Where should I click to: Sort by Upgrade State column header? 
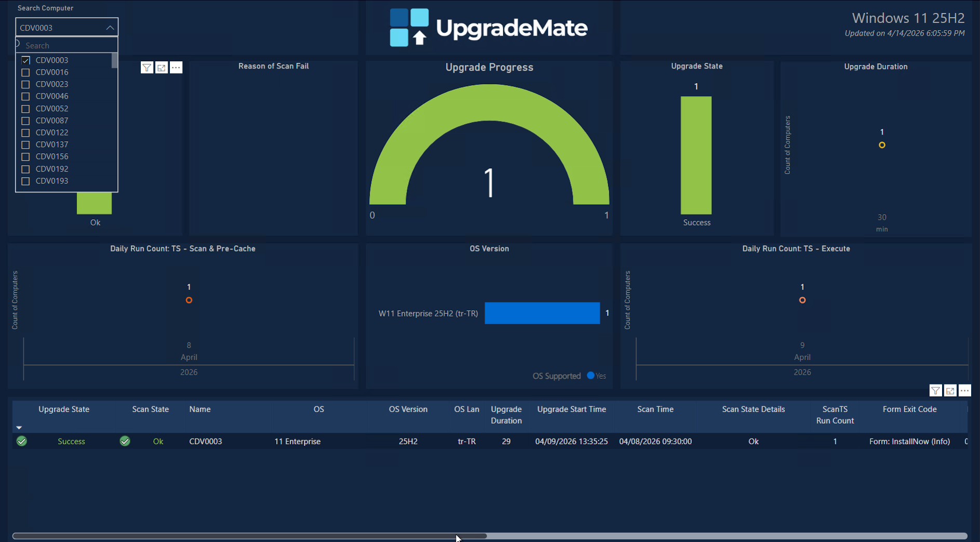coord(64,409)
